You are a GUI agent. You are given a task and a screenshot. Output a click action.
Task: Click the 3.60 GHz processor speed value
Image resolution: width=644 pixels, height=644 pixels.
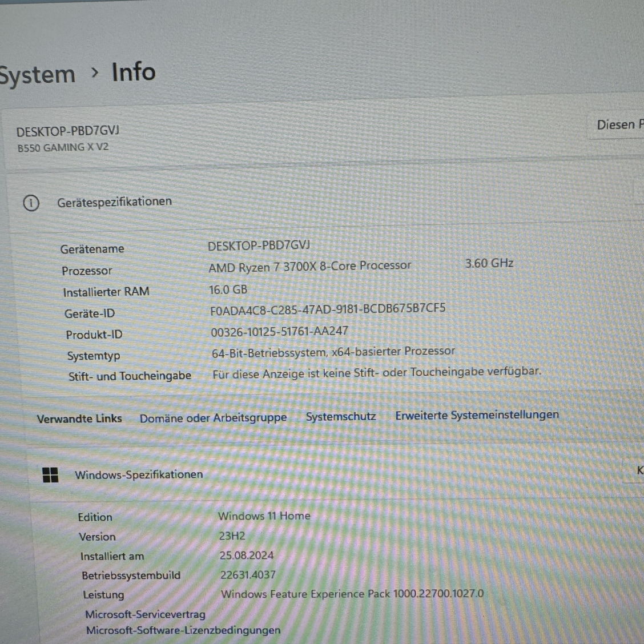[489, 263]
